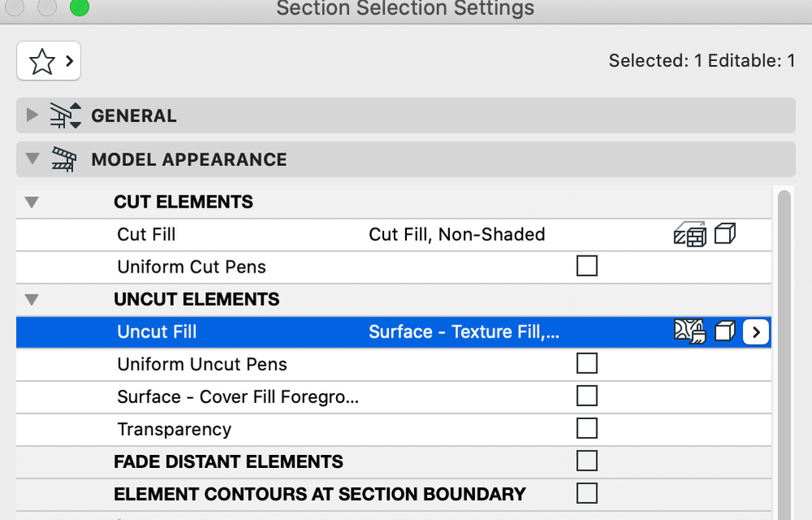Screen dimensions: 812x520
Task: Enable the Uniform Cut Pens checkbox
Action: 587,266
